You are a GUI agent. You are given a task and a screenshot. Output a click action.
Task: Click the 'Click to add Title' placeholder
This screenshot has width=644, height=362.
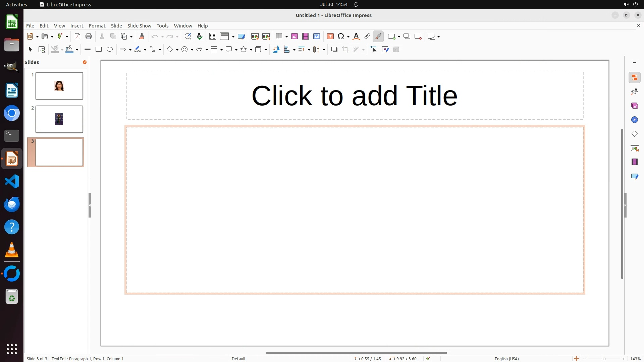click(x=355, y=96)
